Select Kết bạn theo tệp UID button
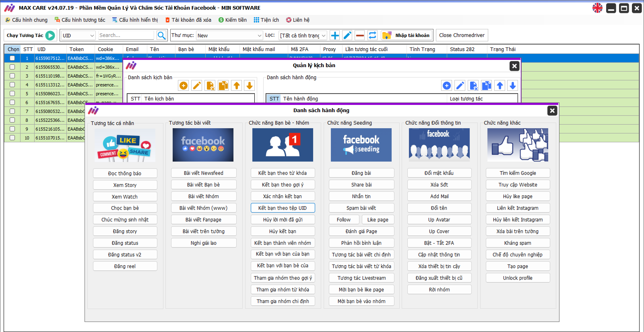 click(283, 208)
